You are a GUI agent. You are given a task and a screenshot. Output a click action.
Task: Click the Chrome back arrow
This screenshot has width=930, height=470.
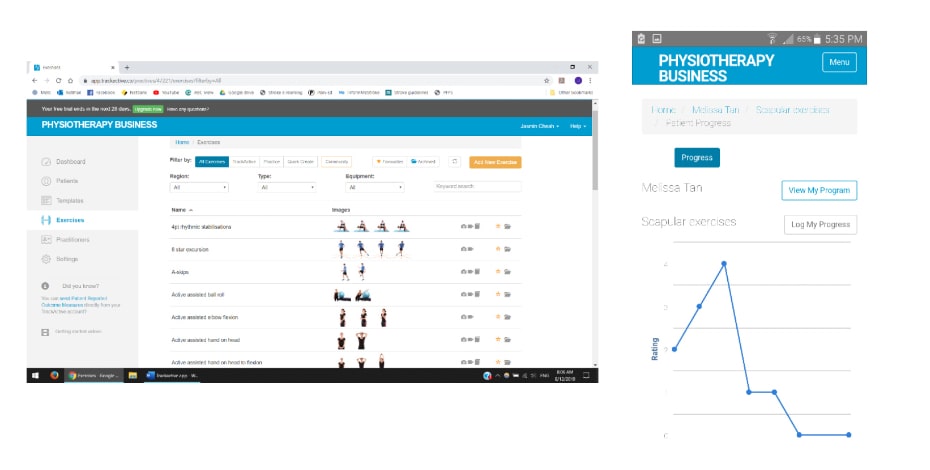34,80
